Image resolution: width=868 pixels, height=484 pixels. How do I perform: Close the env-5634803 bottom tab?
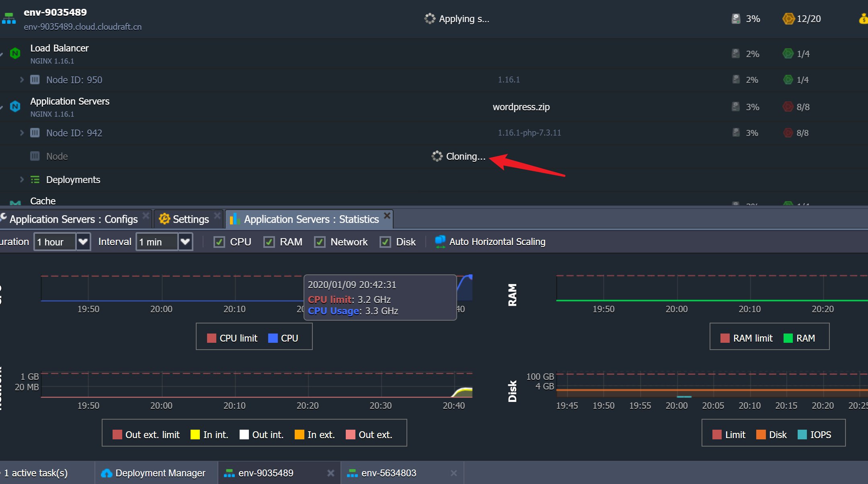click(x=454, y=473)
